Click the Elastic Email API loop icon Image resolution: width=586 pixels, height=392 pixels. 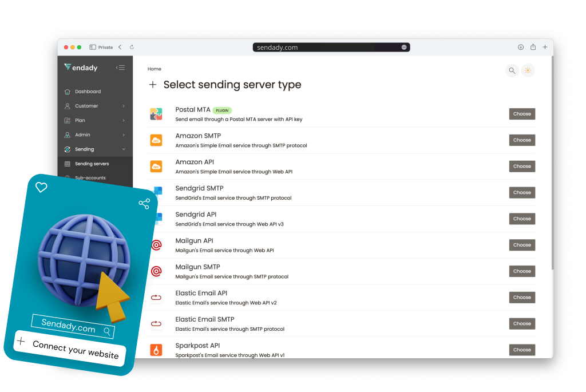(156, 298)
